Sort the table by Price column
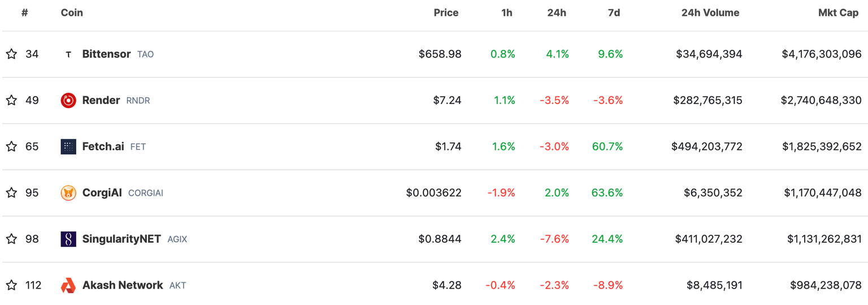Screen dimensions: 868x305 446,12
